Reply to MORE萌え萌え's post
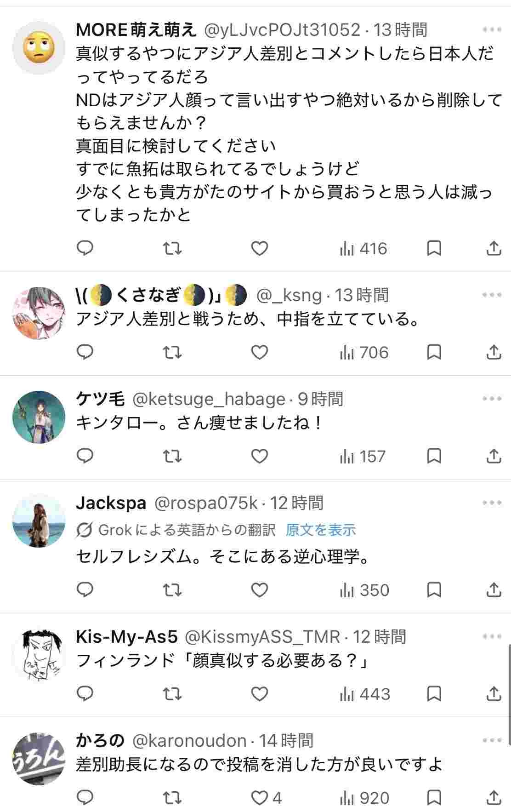 tap(85, 249)
